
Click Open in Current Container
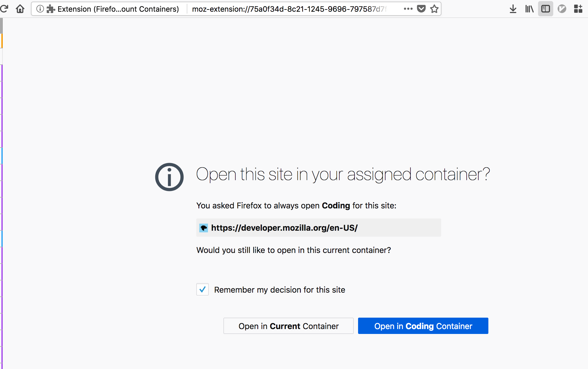(288, 326)
